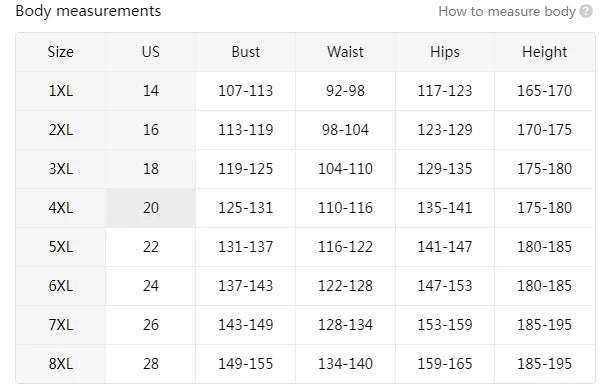The height and width of the screenshot is (392, 607).
Task: Click the 107-113 bust measurement cell
Action: [x=245, y=91]
